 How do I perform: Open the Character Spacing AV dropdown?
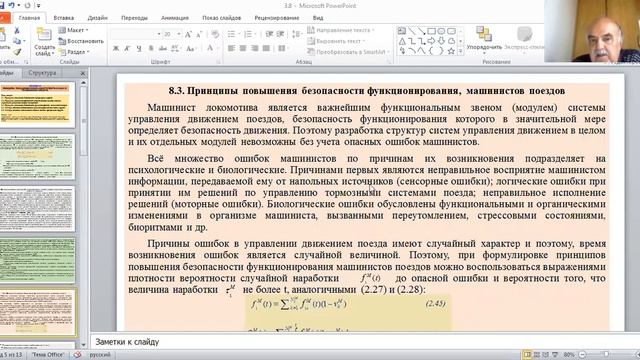176,49
